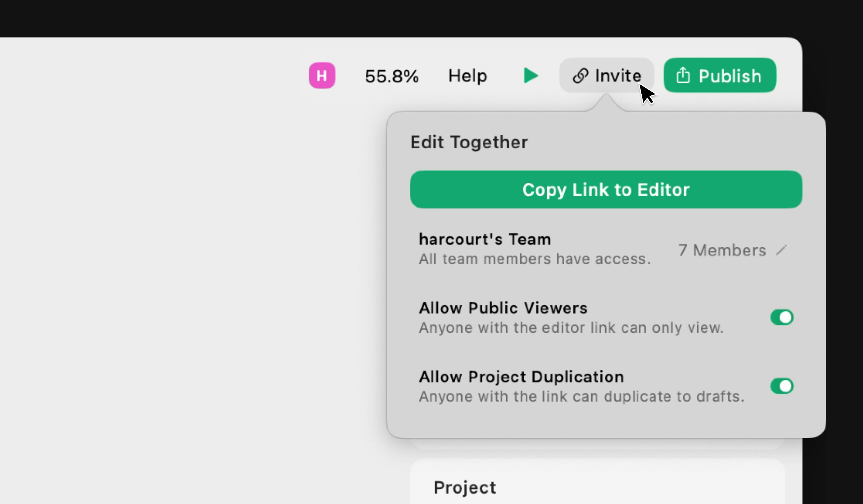This screenshot has width=863, height=504.
Task: Click the harcourt's Team name
Action: click(485, 239)
